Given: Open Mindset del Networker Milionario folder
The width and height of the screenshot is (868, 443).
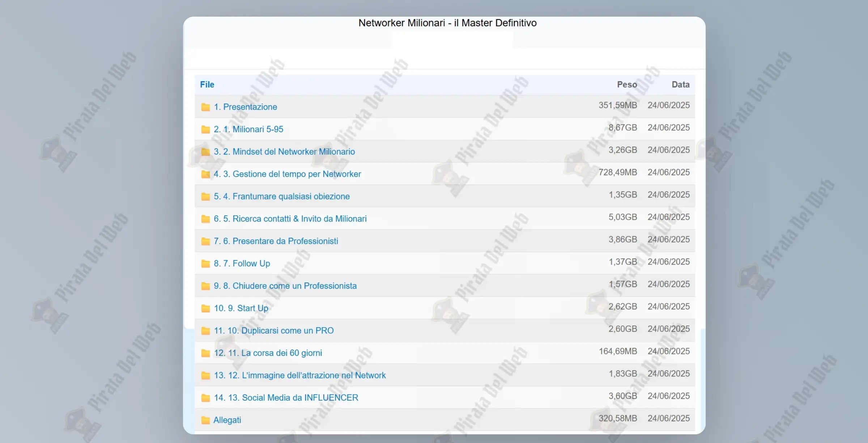Looking at the screenshot, I should 284,152.
